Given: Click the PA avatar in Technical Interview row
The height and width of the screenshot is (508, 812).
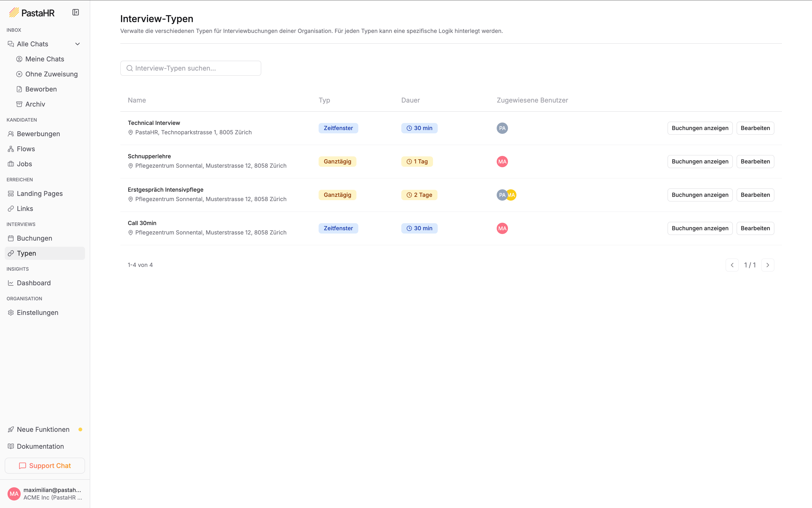Looking at the screenshot, I should click(x=502, y=128).
